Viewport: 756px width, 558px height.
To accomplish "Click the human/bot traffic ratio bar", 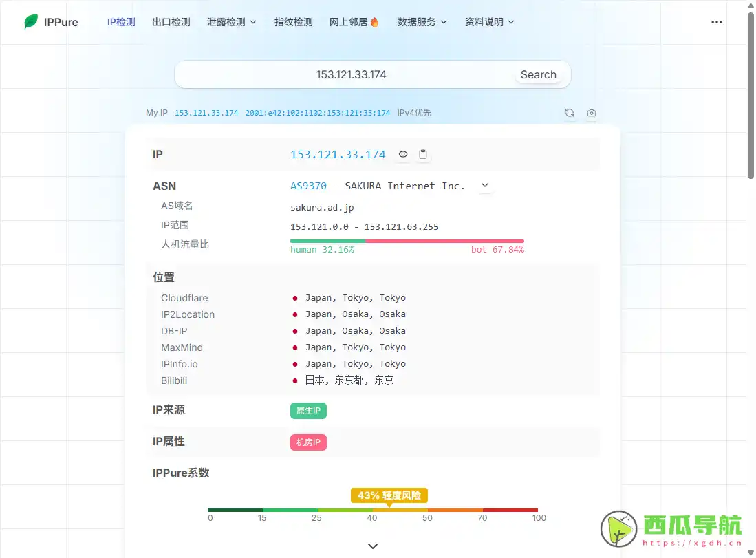I will pos(407,241).
